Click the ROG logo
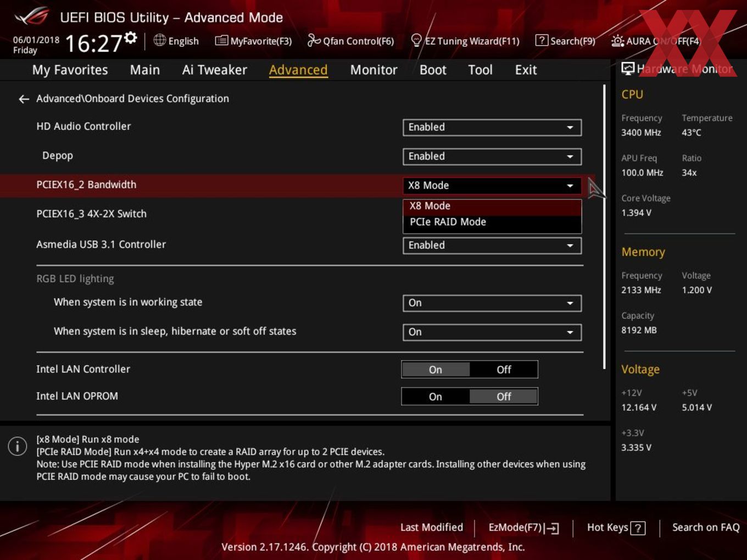Screen dimensions: 747x560 tap(31, 16)
